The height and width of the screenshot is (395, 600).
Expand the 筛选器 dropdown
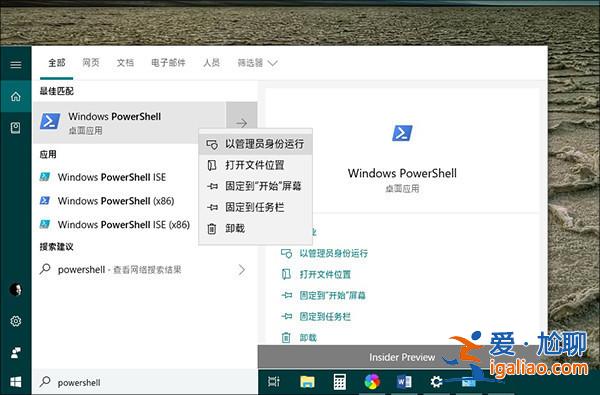point(257,63)
